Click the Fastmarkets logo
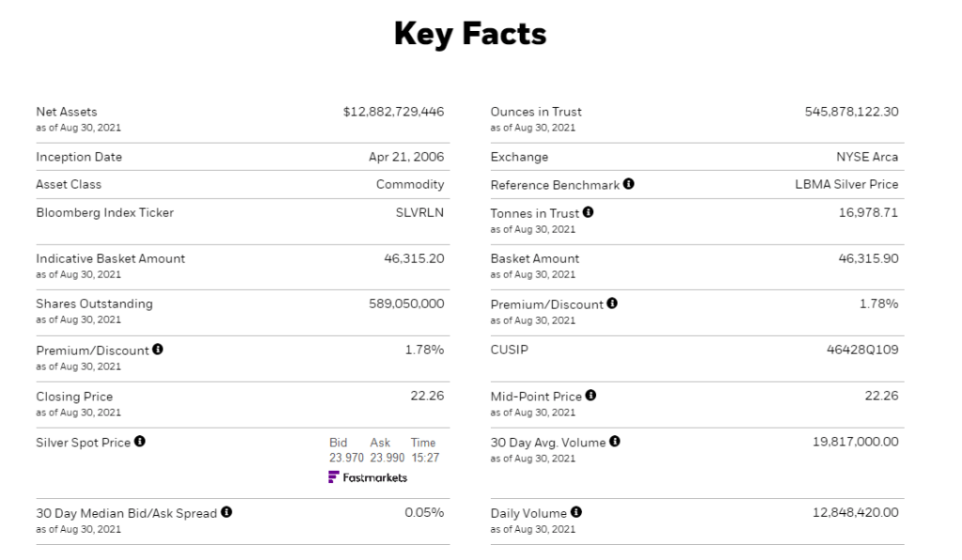 click(x=368, y=477)
